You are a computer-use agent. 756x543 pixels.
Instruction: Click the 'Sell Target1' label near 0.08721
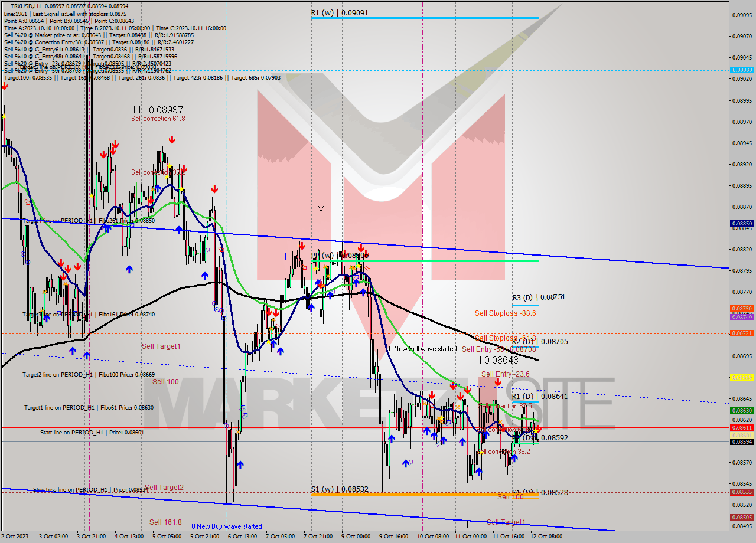(161, 346)
